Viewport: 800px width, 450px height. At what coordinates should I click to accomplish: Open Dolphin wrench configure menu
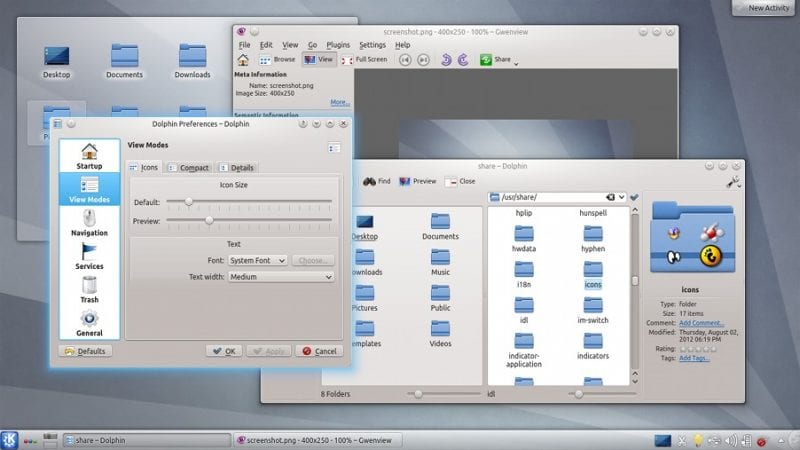point(734,182)
